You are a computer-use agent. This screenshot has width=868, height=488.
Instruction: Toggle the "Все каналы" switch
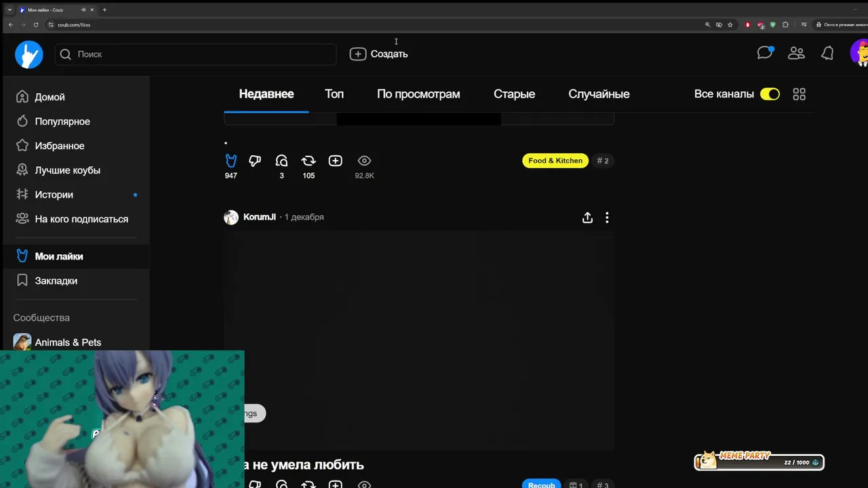pos(770,94)
